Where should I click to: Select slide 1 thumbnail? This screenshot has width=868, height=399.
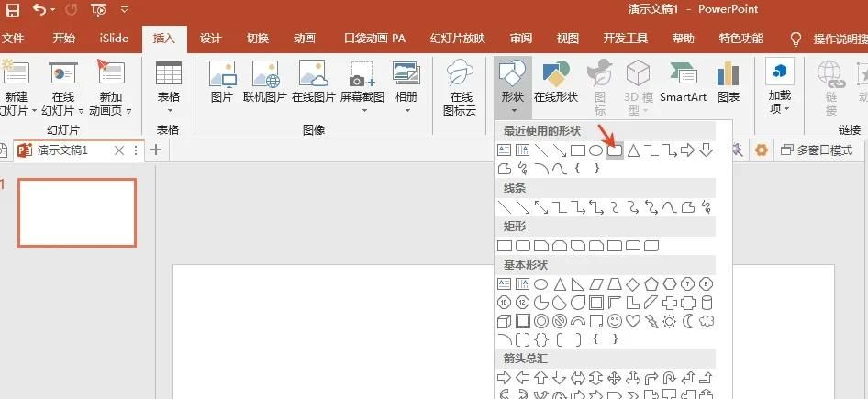77,213
